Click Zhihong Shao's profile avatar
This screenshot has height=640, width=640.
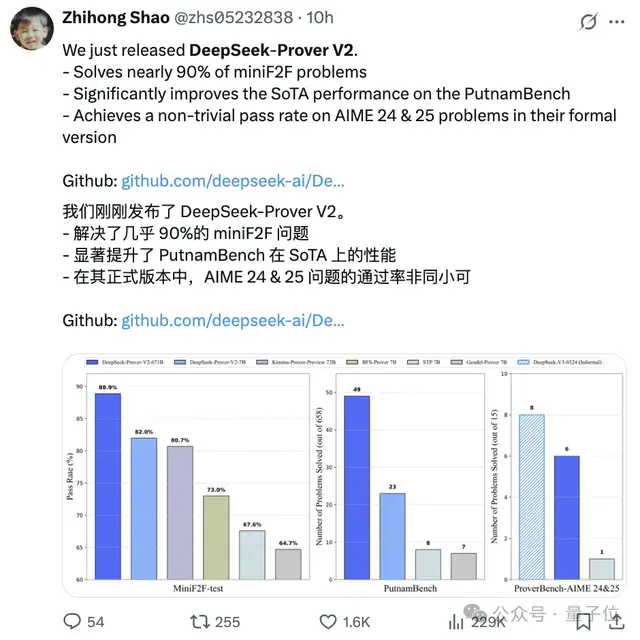[32, 30]
